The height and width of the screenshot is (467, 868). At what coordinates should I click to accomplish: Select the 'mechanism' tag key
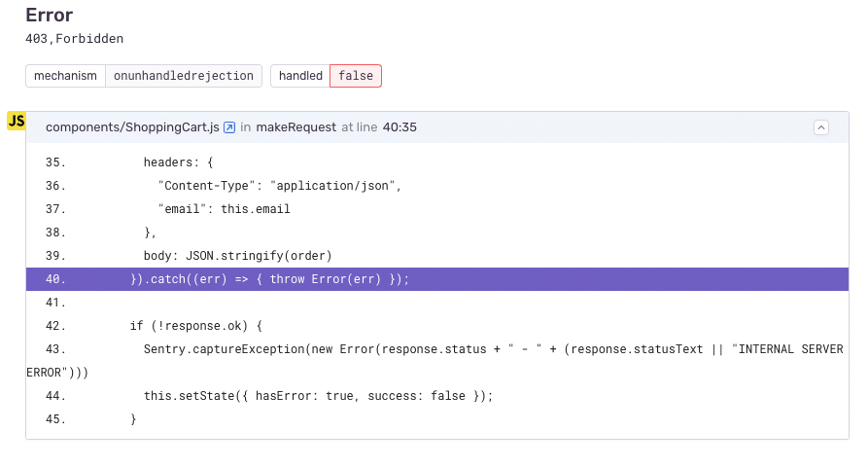[65, 76]
